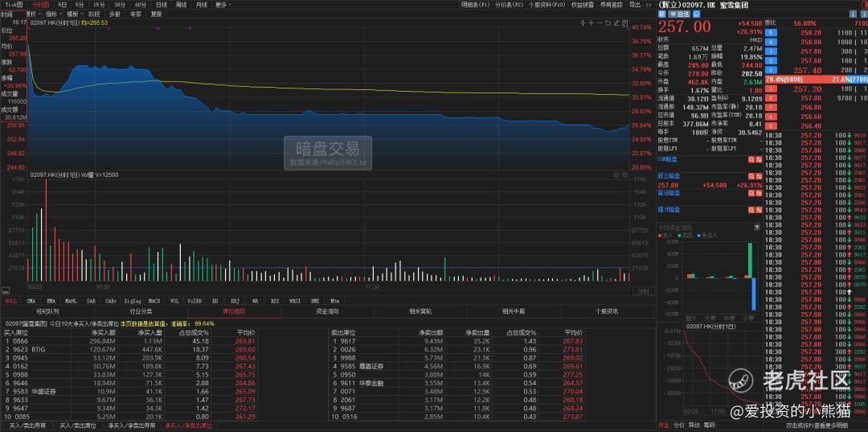Click the undo/reset chart view icon

coord(608,23)
